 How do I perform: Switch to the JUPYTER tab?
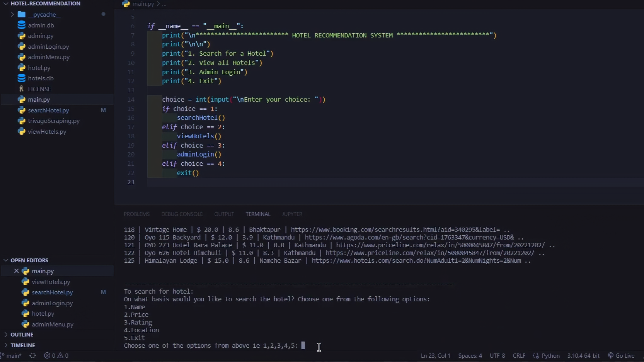pyautogui.click(x=292, y=214)
